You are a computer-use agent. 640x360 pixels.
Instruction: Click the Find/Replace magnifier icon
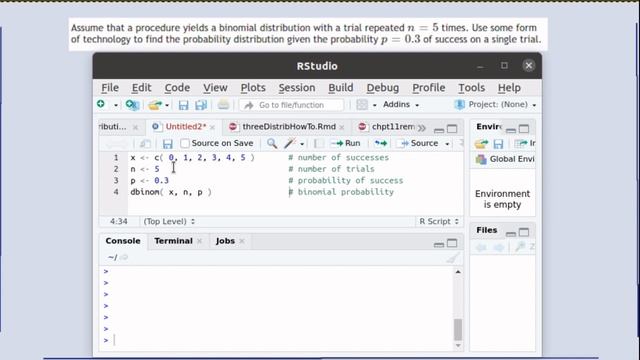[272, 143]
